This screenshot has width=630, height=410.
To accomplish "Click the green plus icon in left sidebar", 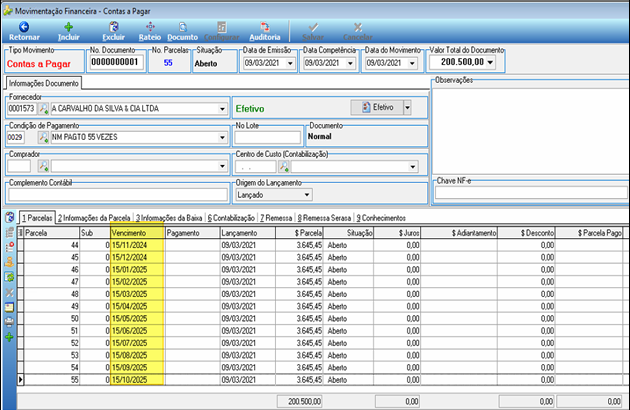I will [9, 337].
